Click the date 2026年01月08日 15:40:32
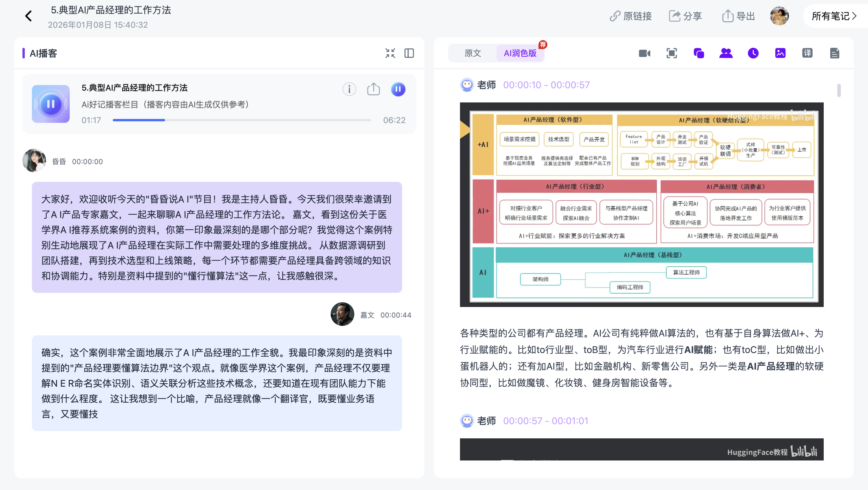This screenshot has width=868, height=490. coord(98,25)
